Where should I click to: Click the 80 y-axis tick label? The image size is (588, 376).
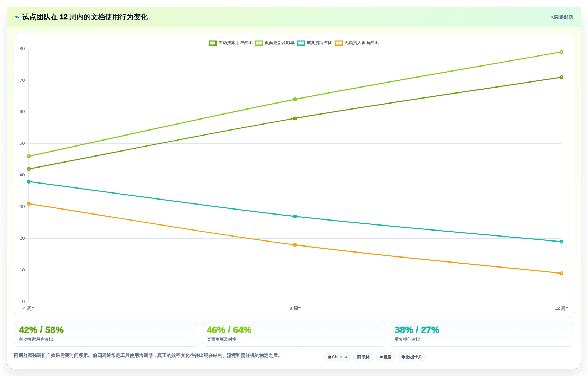coord(22,49)
